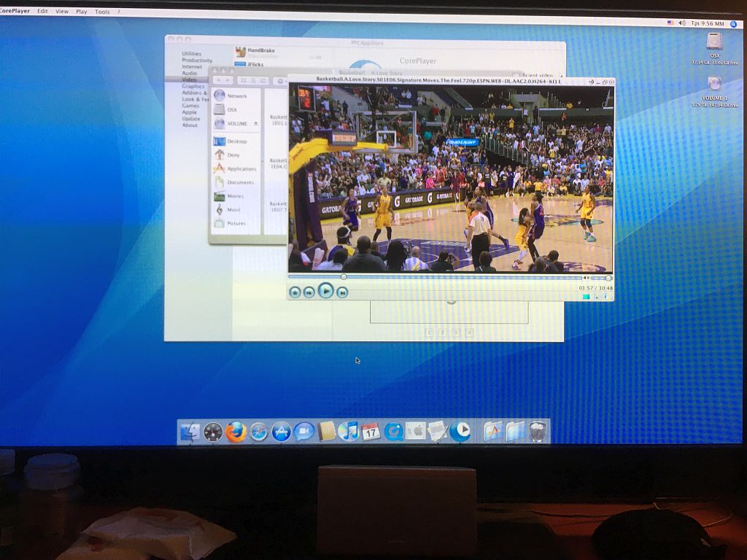Click the 01:57 / 10:48 time display
The height and width of the screenshot is (560, 747).
coord(595,288)
